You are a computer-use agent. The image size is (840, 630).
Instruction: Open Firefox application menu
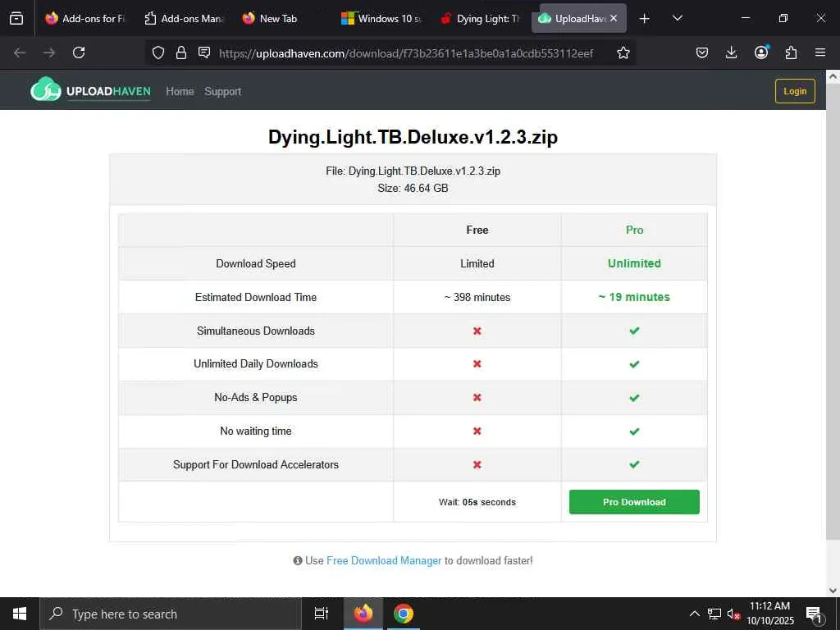(820, 52)
